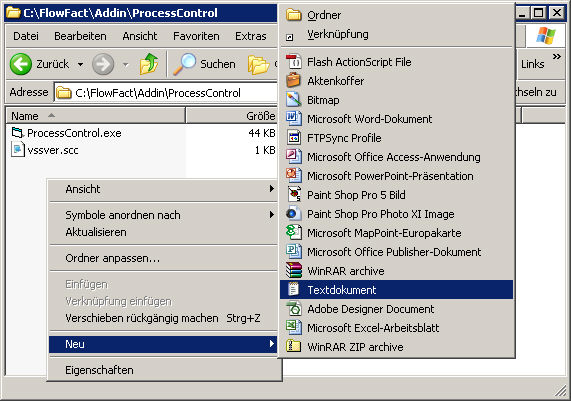Click the green Zurück back arrow
Image resolution: width=571 pixels, height=401 pixels.
[21, 64]
